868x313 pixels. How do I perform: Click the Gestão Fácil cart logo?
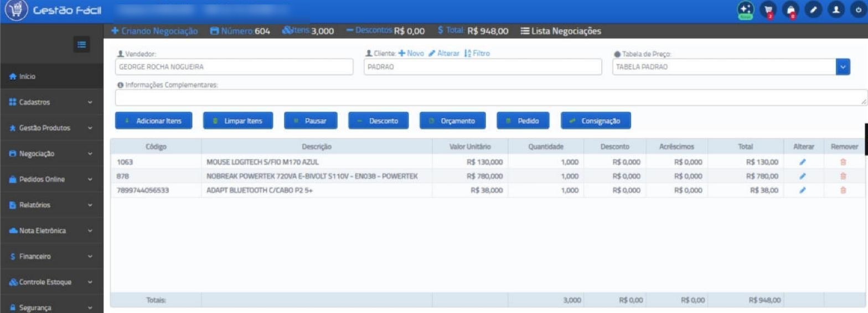16,11
